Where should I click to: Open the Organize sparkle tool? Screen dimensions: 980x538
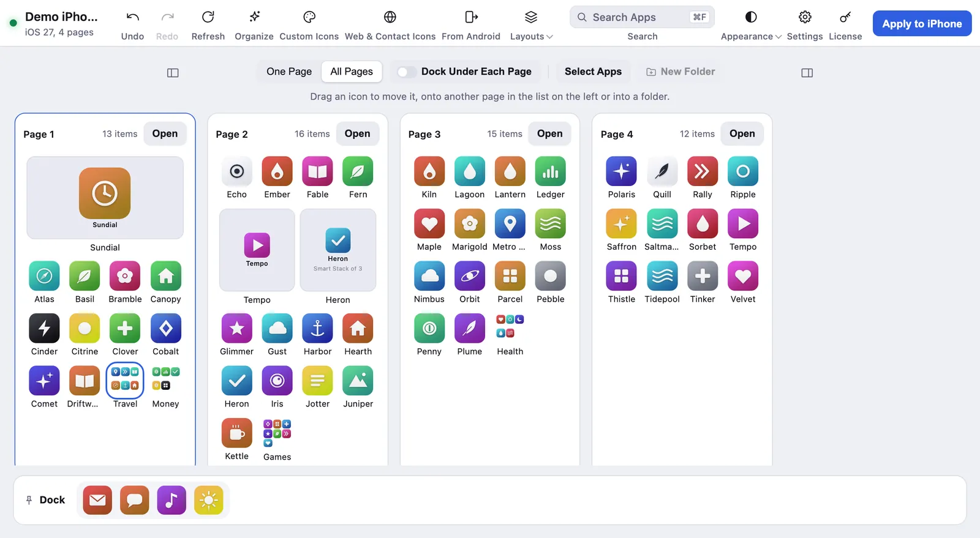tap(254, 17)
